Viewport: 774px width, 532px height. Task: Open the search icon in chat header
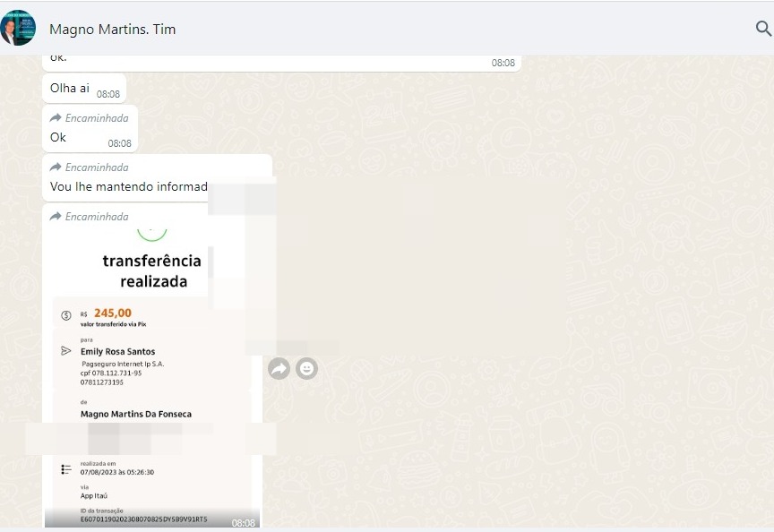tap(763, 28)
